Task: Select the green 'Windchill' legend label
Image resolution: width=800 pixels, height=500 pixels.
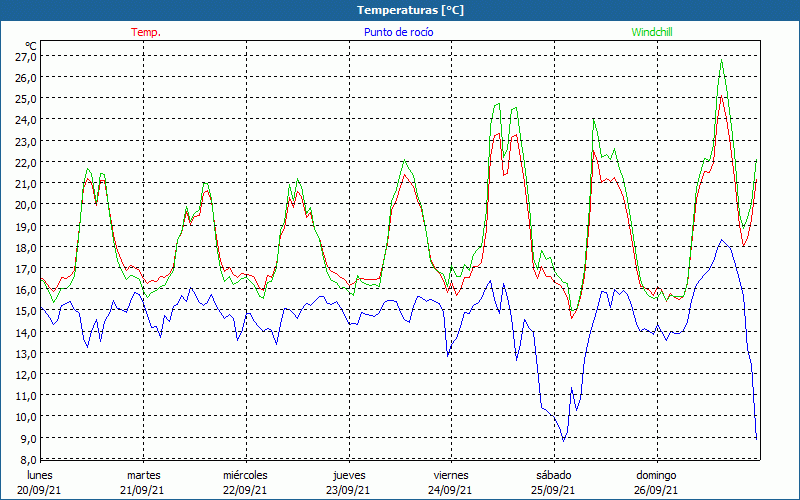Action: [x=652, y=32]
